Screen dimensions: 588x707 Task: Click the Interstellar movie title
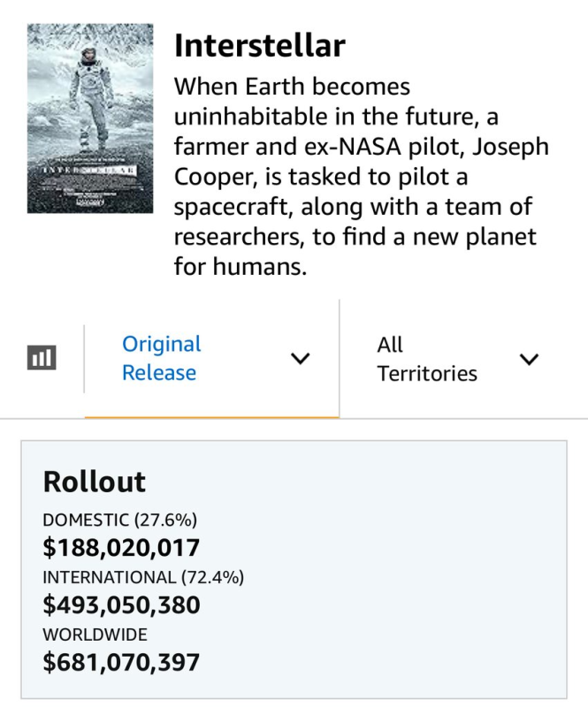(x=259, y=45)
